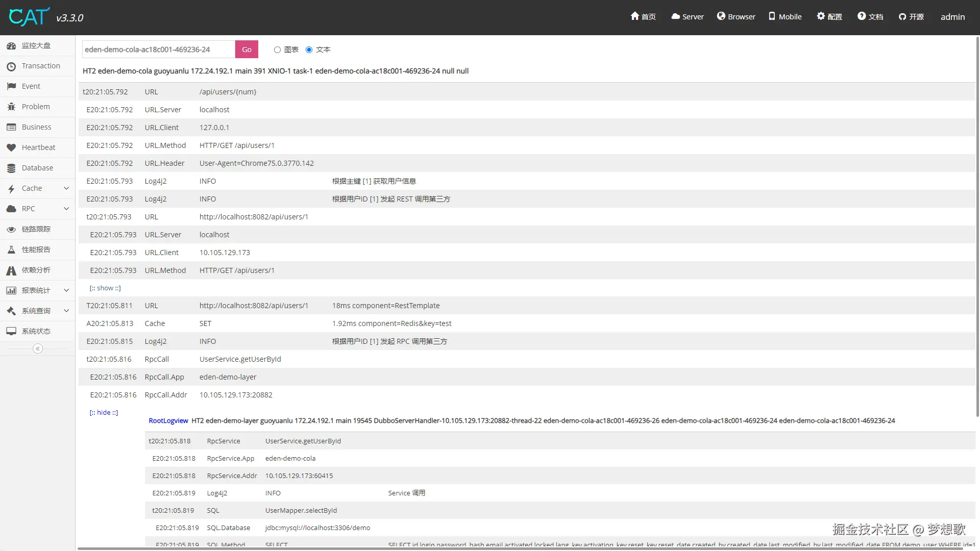Open the RootLogview link
Viewport: 980px width, 551px height.
tap(168, 421)
